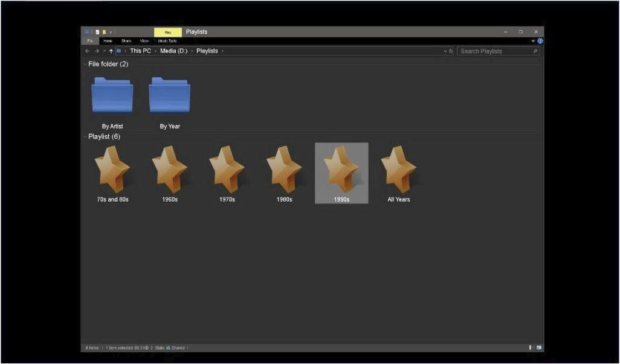Viewport: 620px width, 364px height.
Task: Open the Music Tools ribbon tab
Action: [167, 41]
